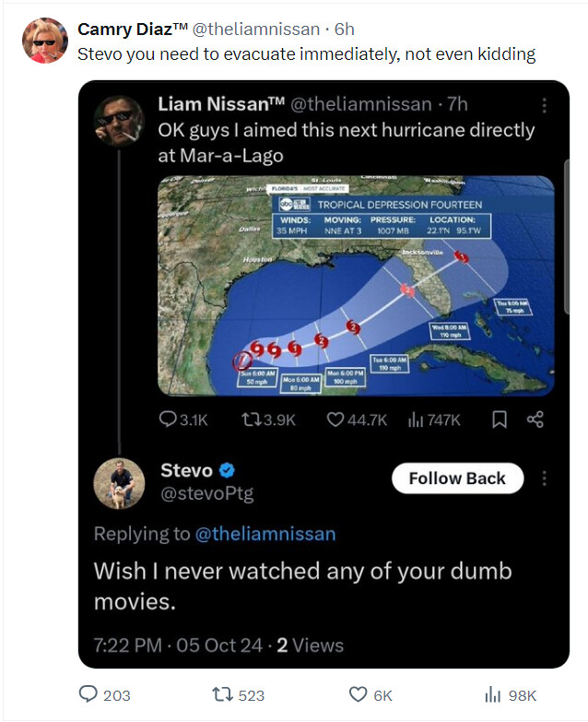Retweet the Camry Diaz post
Image resolution: width=588 pixels, height=722 pixels.
(x=222, y=694)
